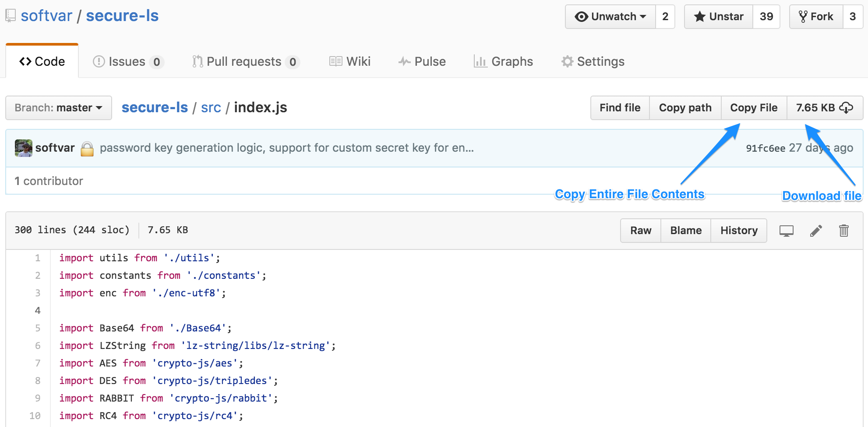The image size is (868, 427).
Task: Switch to the Issues tab
Action: [127, 62]
